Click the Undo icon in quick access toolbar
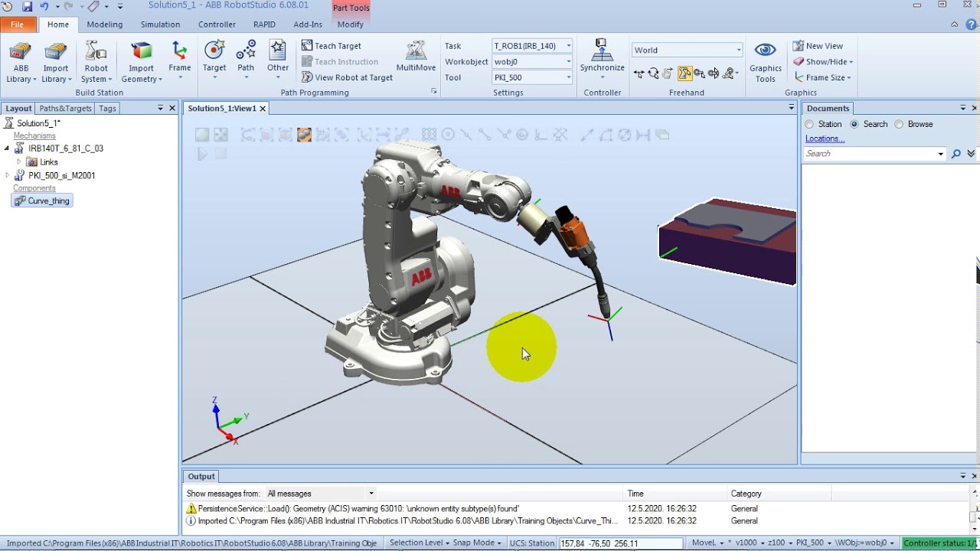 [x=44, y=6]
